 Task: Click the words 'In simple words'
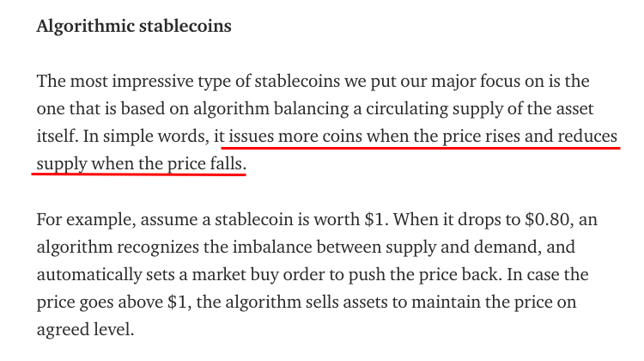coord(143,137)
